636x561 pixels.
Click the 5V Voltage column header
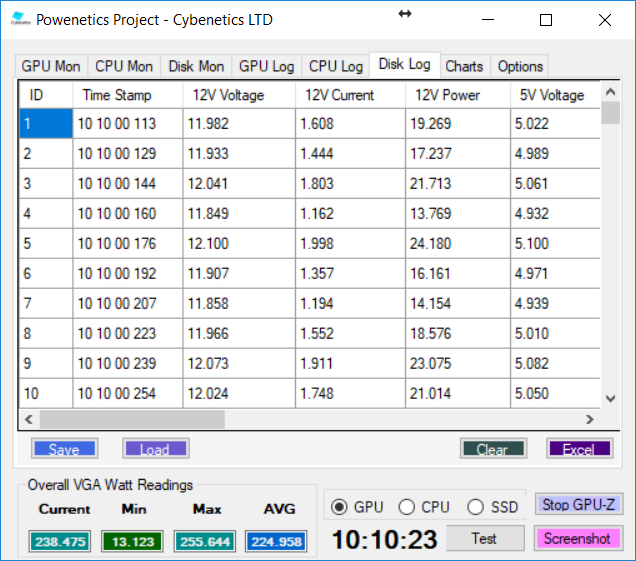pyautogui.click(x=555, y=95)
